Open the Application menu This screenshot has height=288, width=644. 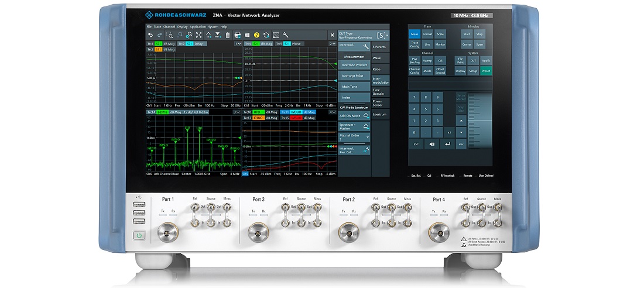point(198,27)
